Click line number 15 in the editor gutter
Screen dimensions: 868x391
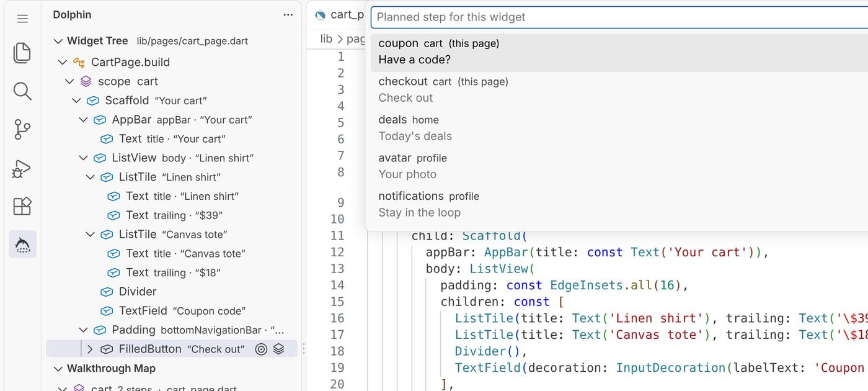(337, 302)
